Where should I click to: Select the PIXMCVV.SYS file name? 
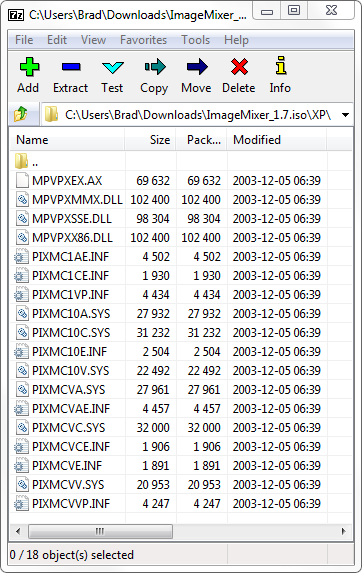(x=68, y=484)
